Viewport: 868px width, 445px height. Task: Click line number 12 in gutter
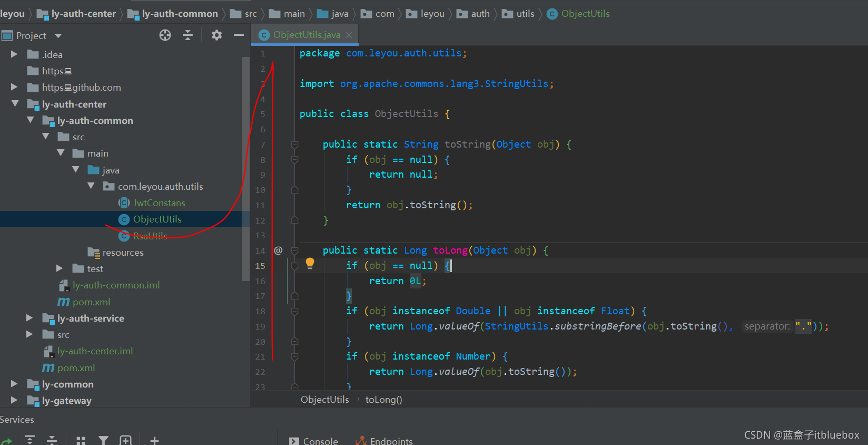tap(260, 220)
